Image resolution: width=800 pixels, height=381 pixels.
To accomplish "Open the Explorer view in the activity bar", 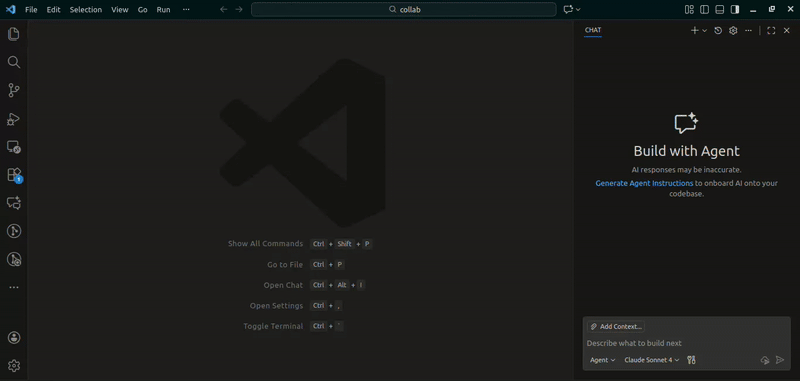I will [14, 34].
